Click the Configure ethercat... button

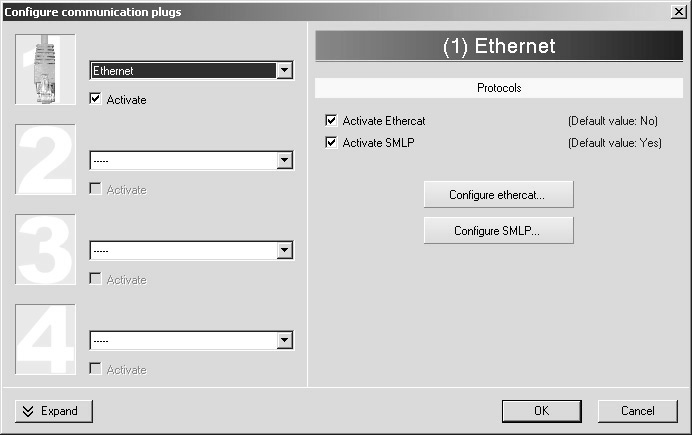499,194
